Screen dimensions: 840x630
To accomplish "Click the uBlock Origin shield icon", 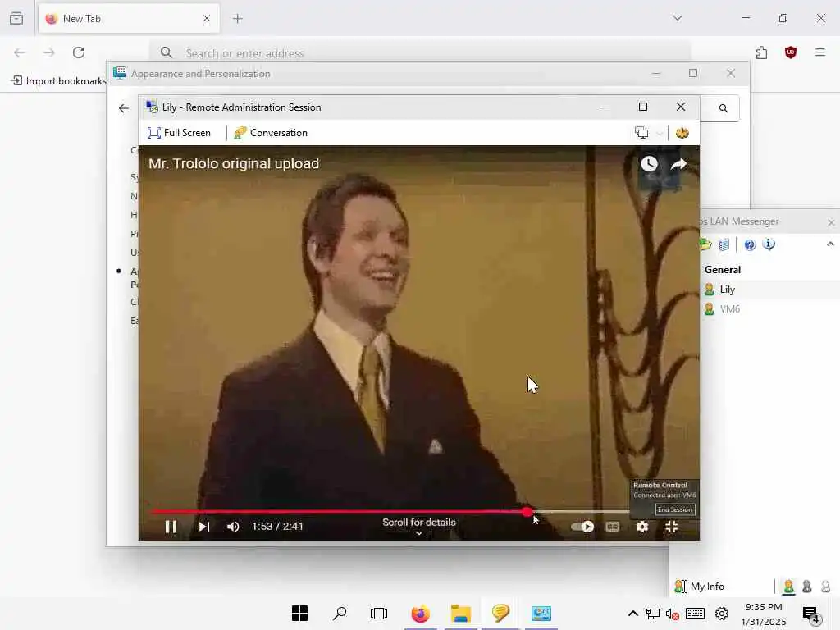I will tap(791, 52).
